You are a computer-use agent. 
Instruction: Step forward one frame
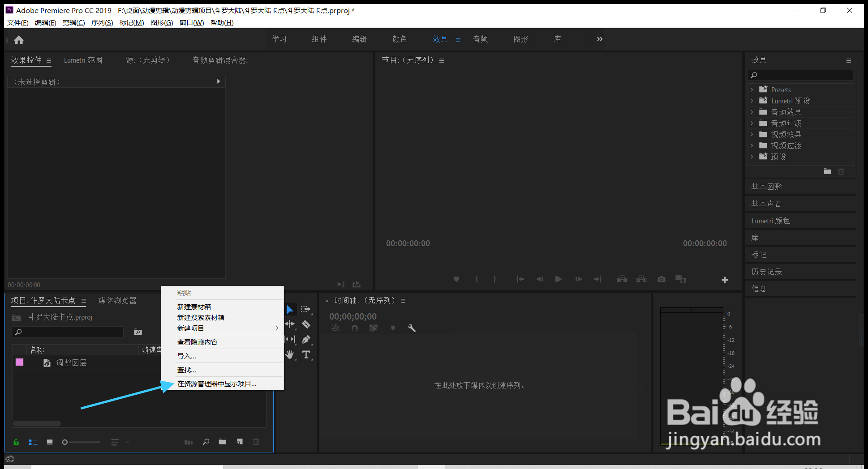coord(579,279)
